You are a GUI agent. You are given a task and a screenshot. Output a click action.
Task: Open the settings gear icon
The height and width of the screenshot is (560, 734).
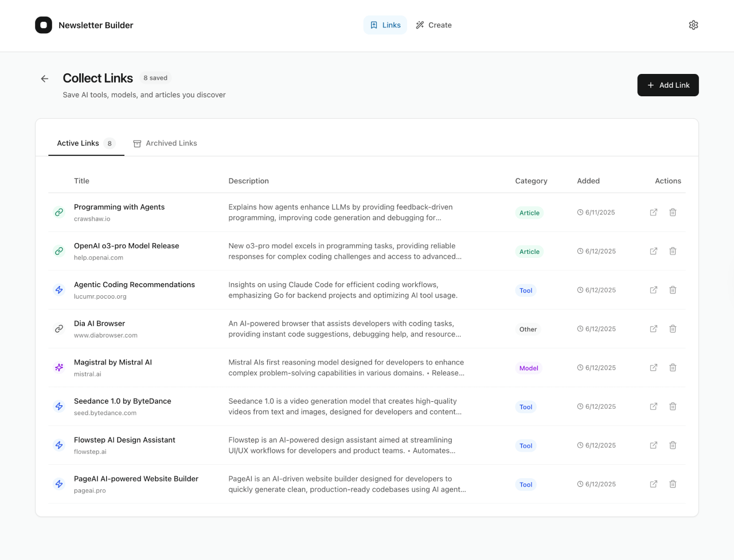pyautogui.click(x=693, y=25)
